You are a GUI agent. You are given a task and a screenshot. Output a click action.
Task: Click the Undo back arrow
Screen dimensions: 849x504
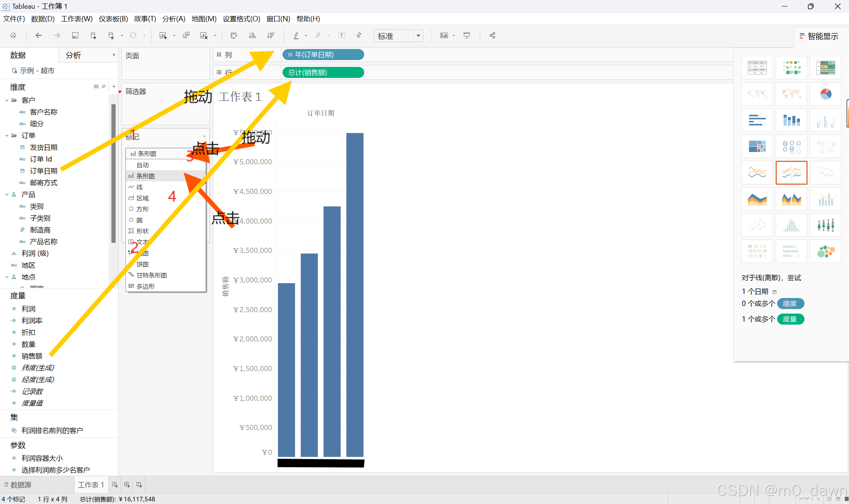point(39,35)
